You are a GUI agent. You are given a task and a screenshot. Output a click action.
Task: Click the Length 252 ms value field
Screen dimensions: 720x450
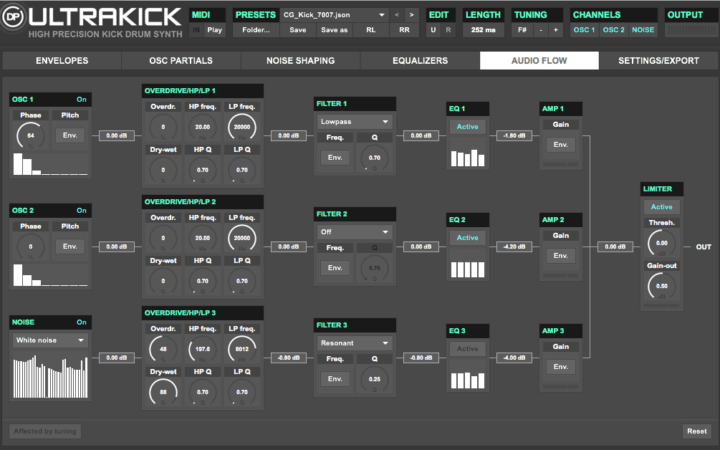click(483, 30)
